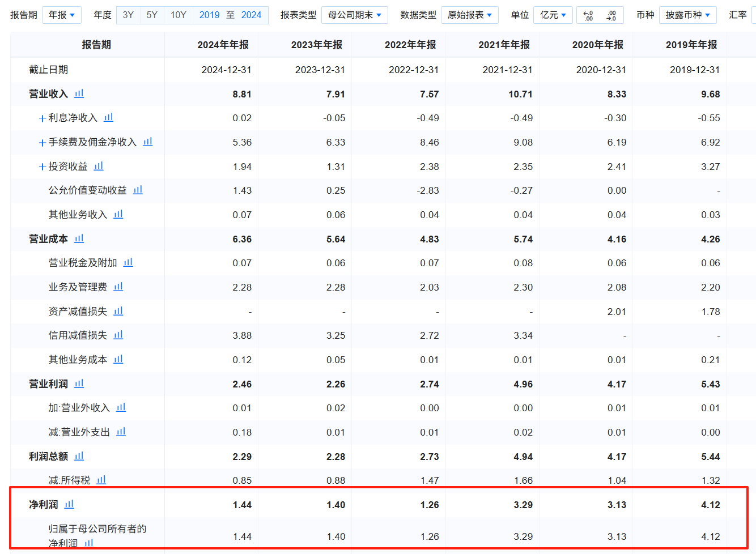Viewport: 756px width, 554px height.
Task: Show chart for 手续费及佣金净收入
Action: pyautogui.click(x=148, y=142)
